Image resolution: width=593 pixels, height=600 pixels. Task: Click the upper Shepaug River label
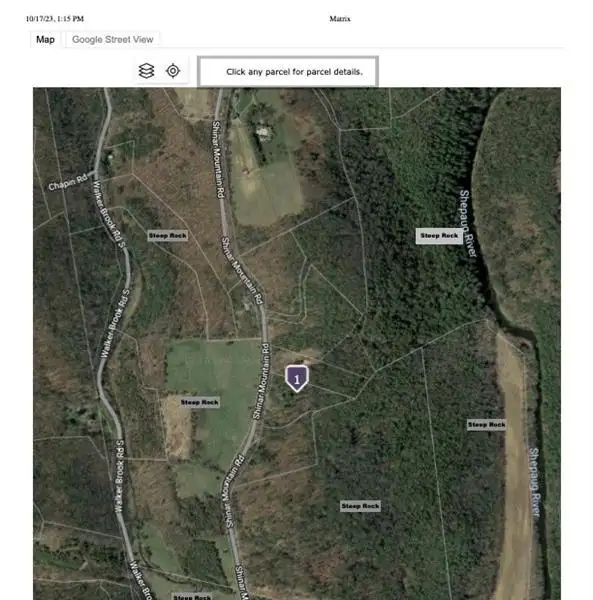click(x=468, y=223)
